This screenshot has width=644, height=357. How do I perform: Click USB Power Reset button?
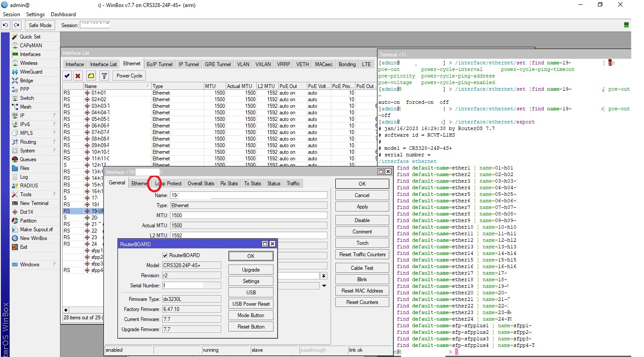pyautogui.click(x=251, y=304)
